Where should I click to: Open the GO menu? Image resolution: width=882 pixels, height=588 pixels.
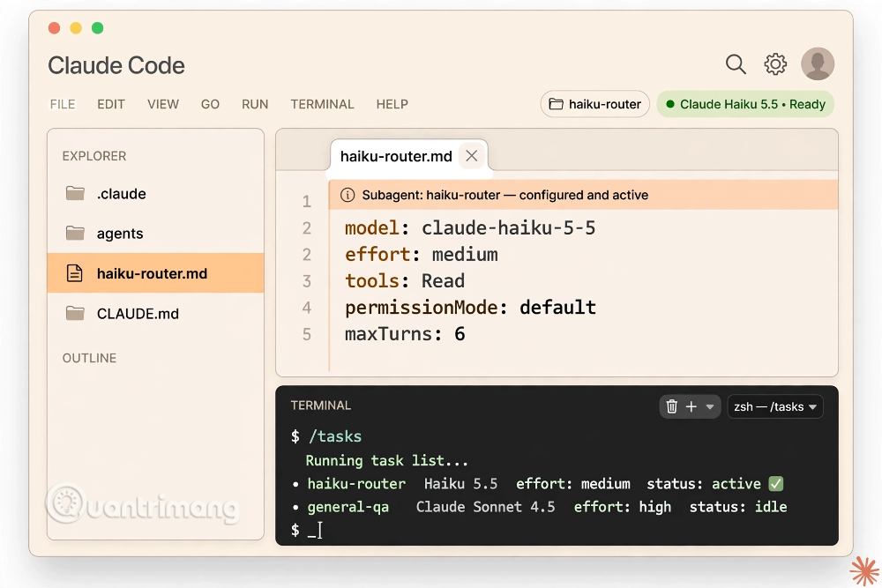point(211,104)
